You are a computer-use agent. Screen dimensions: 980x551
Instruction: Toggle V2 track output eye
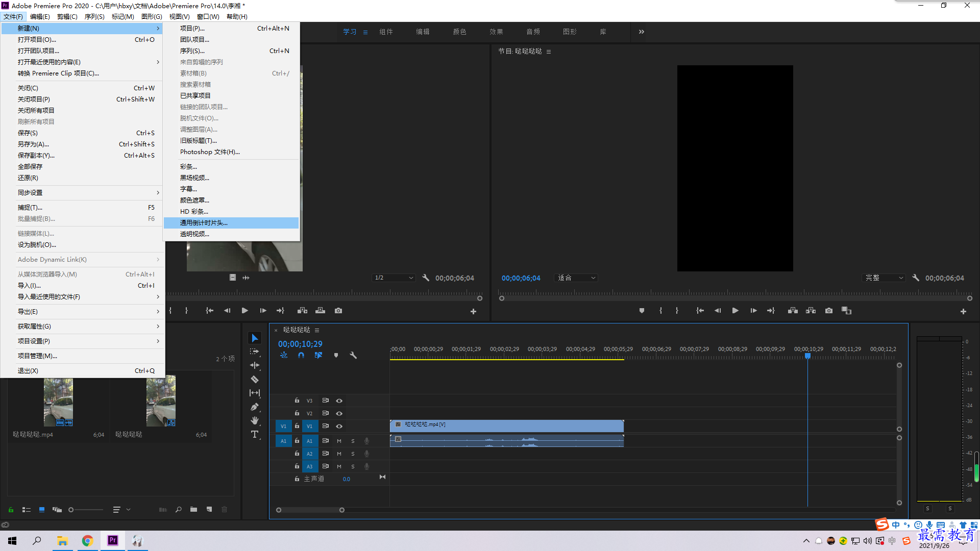pyautogui.click(x=339, y=413)
